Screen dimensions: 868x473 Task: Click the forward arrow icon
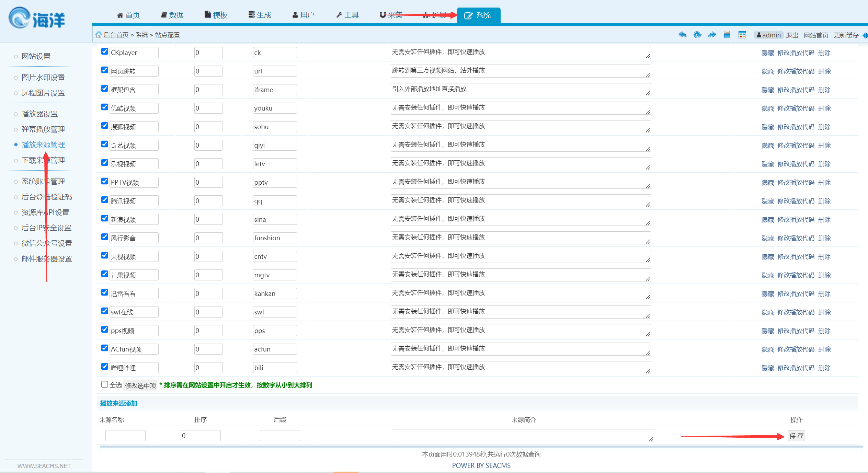click(x=712, y=35)
